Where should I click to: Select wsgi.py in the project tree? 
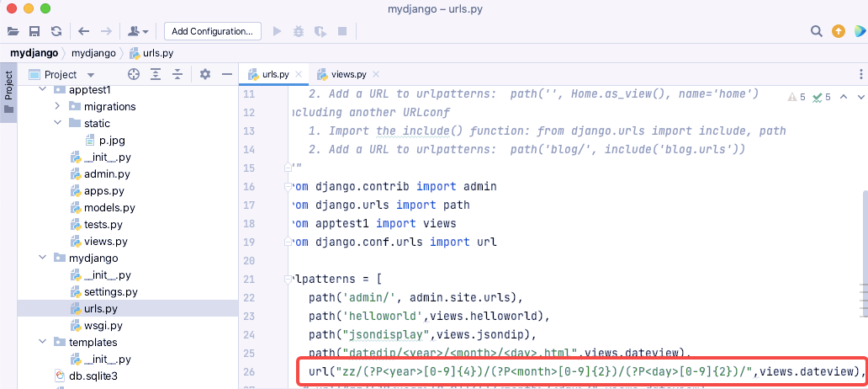point(97,325)
